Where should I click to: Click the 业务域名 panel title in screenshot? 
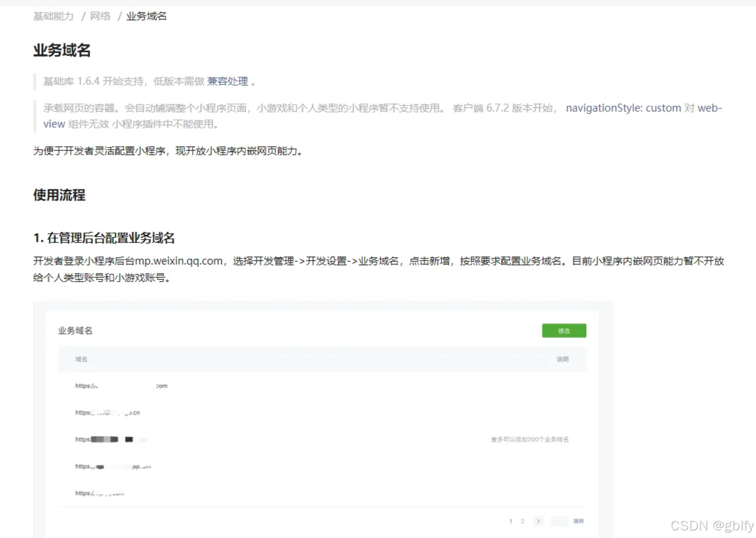coord(75,331)
